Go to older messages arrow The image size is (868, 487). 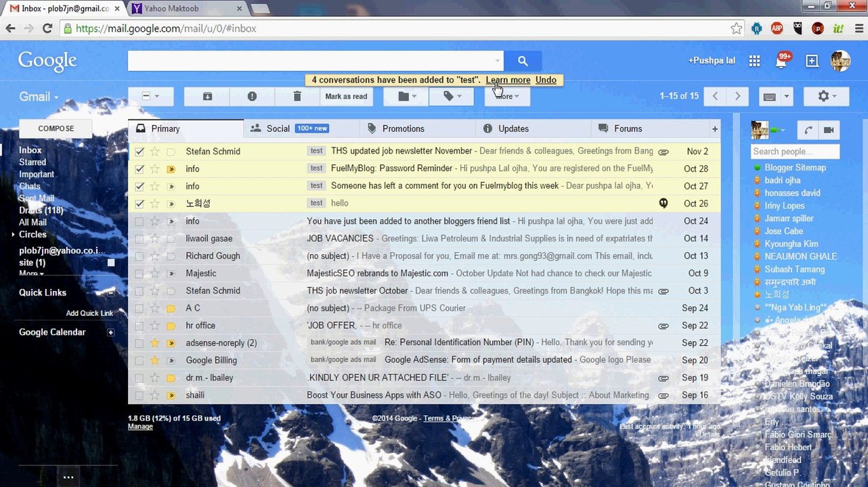coord(737,96)
